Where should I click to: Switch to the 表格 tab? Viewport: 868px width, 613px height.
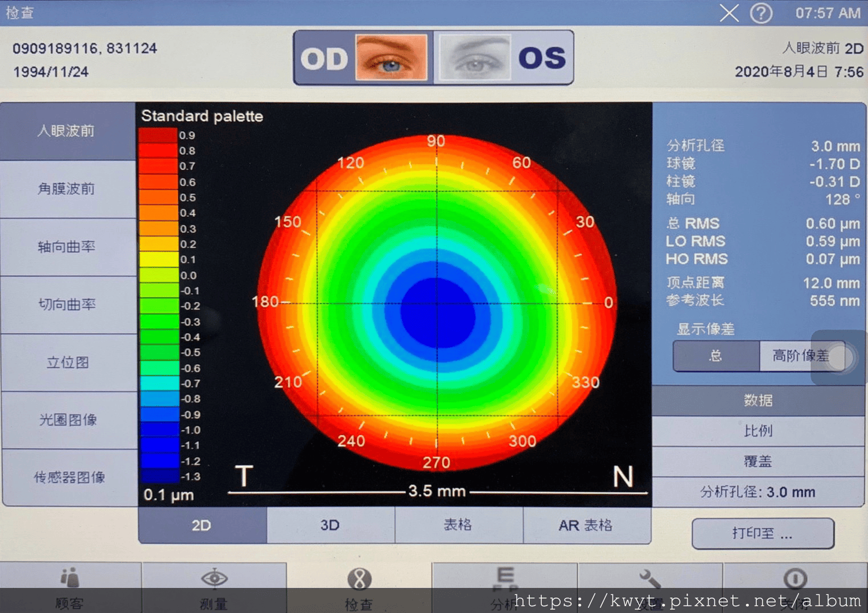(459, 526)
